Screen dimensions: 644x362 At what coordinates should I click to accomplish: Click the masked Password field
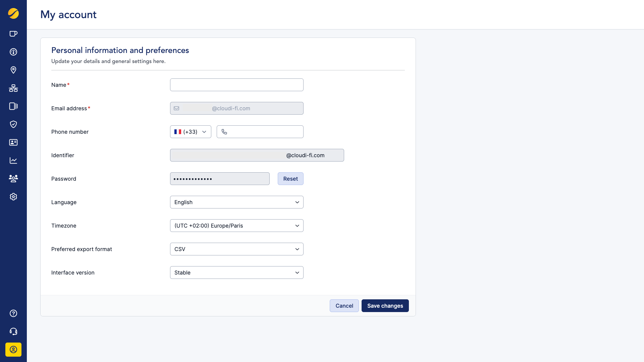coord(220,179)
